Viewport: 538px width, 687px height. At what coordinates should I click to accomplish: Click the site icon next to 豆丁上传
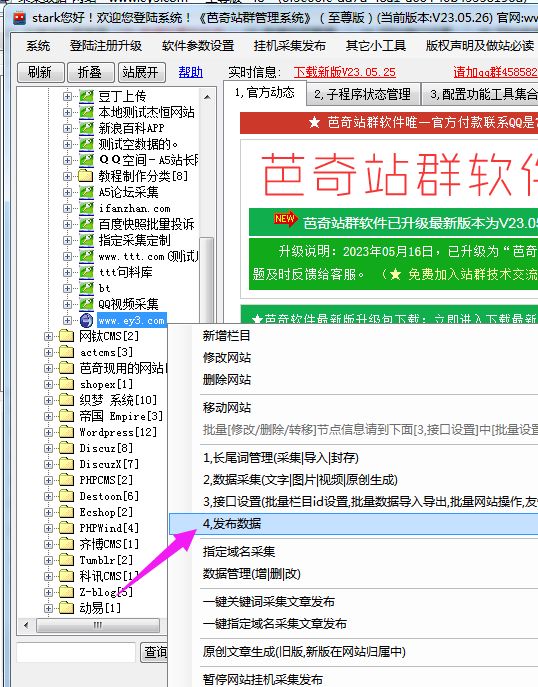[x=86, y=96]
